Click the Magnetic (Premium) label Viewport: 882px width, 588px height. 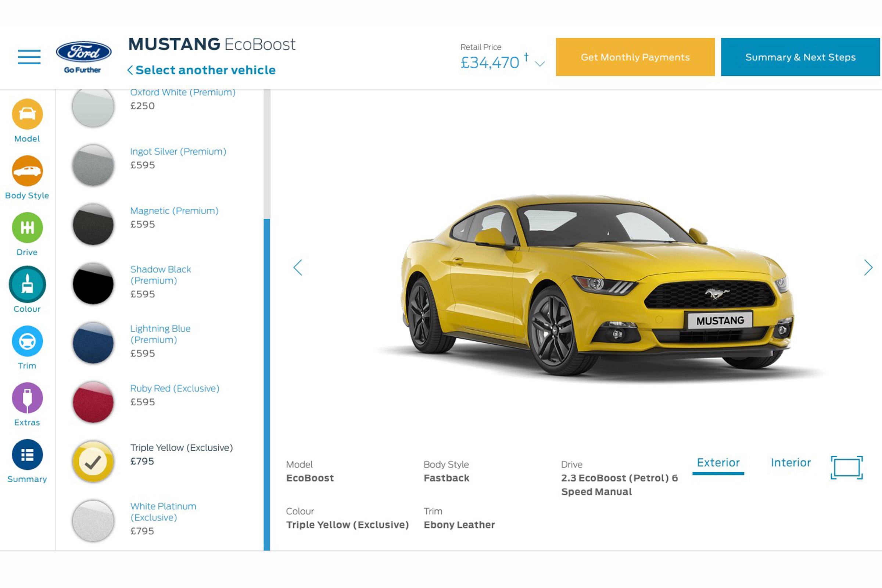click(x=174, y=211)
